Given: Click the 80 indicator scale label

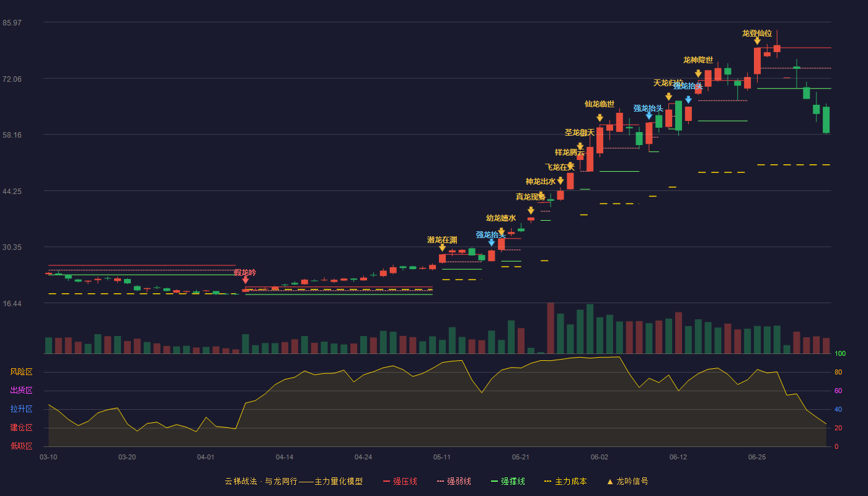Looking at the screenshot, I should [838, 372].
